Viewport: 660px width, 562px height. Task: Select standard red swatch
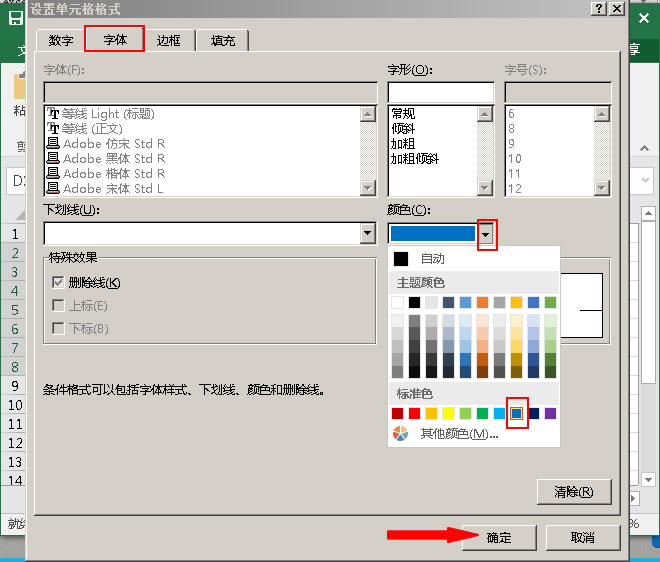pos(414,413)
